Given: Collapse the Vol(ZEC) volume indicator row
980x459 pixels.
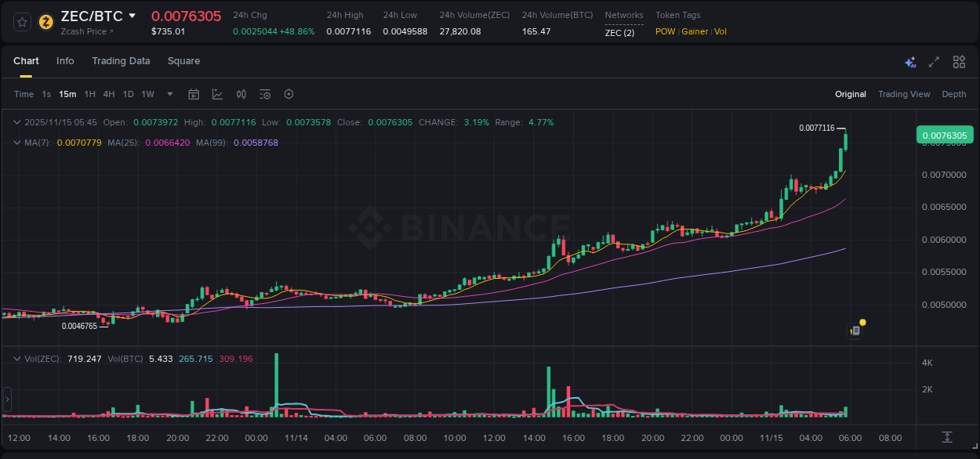Looking at the screenshot, I should point(16,358).
